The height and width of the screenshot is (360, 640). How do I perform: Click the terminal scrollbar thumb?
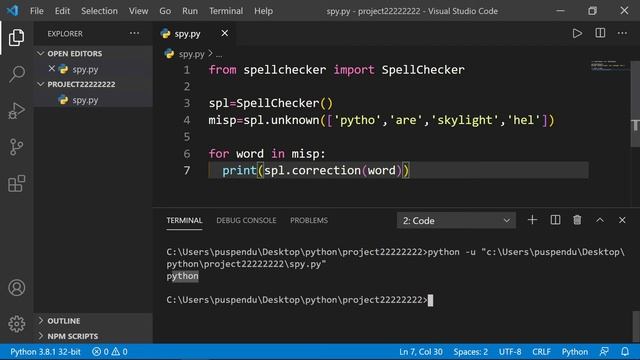coord(636,327)
